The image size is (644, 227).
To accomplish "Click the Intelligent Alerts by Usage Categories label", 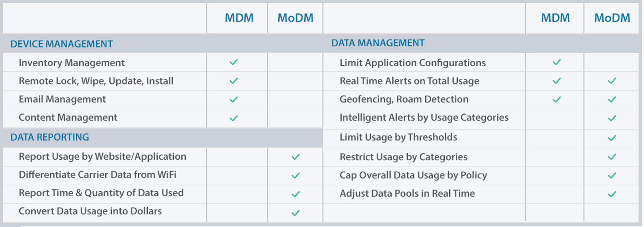I will [424, 117].
